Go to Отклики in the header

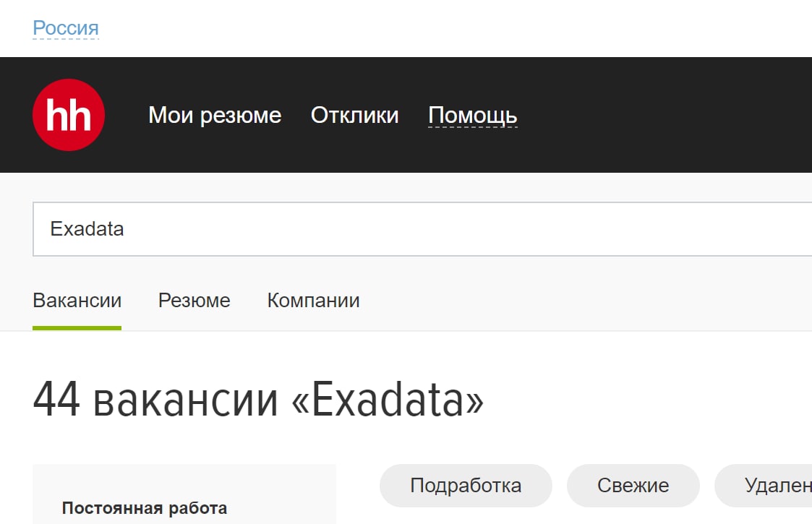355,115
